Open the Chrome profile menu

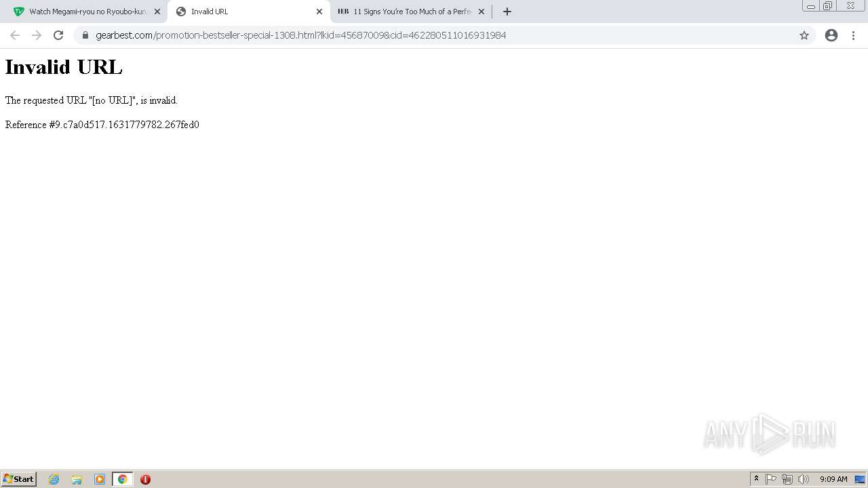click(x=831, y=35)
